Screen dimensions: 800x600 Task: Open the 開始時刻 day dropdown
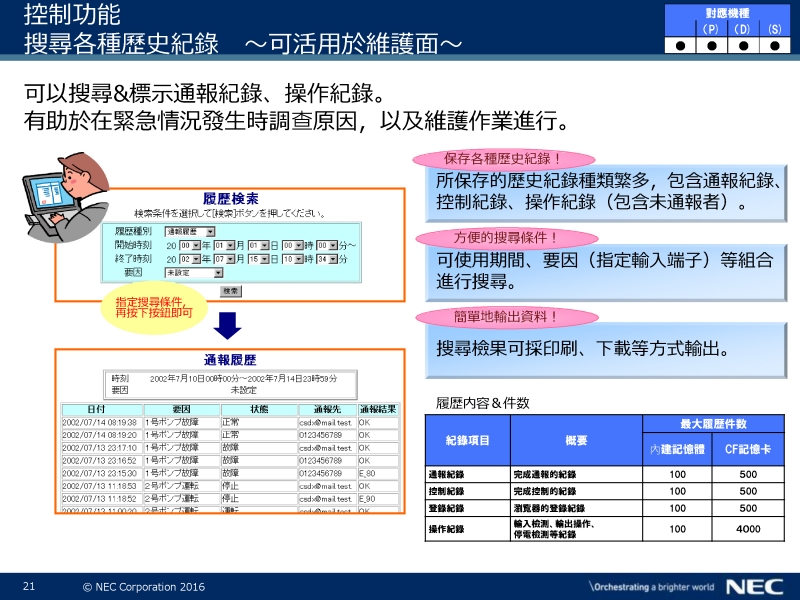coord(259,245)
